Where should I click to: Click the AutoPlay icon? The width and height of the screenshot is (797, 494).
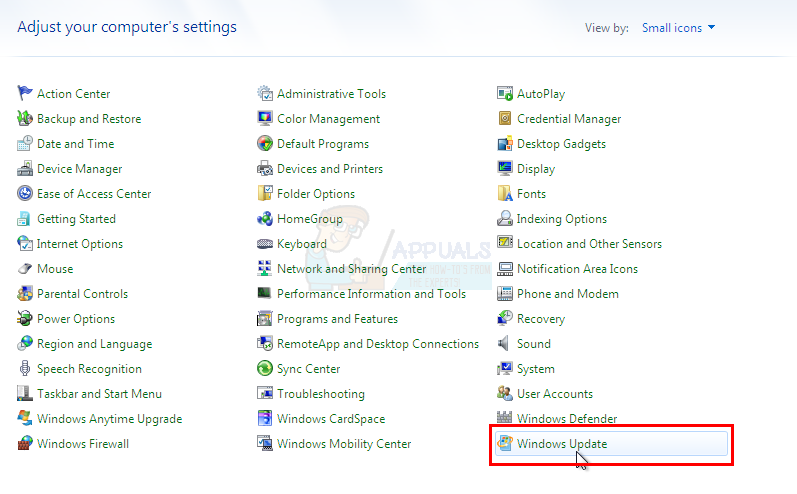(x=504, y=94)
